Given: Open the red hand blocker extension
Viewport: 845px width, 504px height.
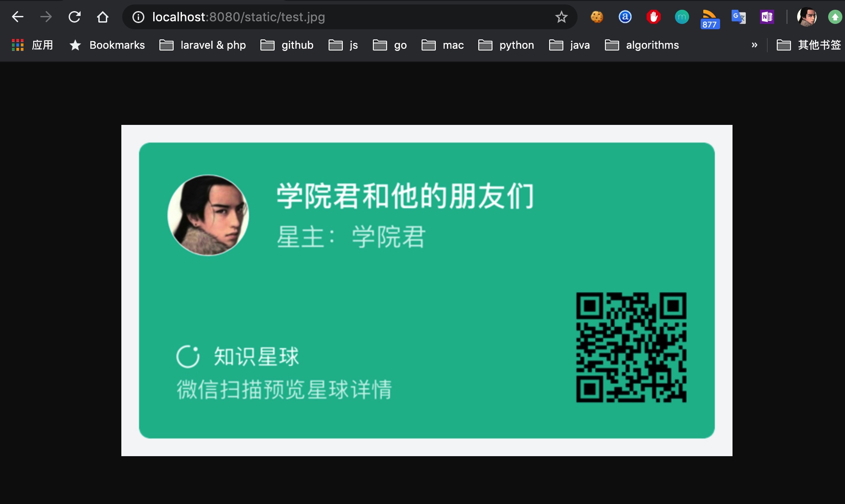Looking at the screenshot, I should (x=653, y=17).
